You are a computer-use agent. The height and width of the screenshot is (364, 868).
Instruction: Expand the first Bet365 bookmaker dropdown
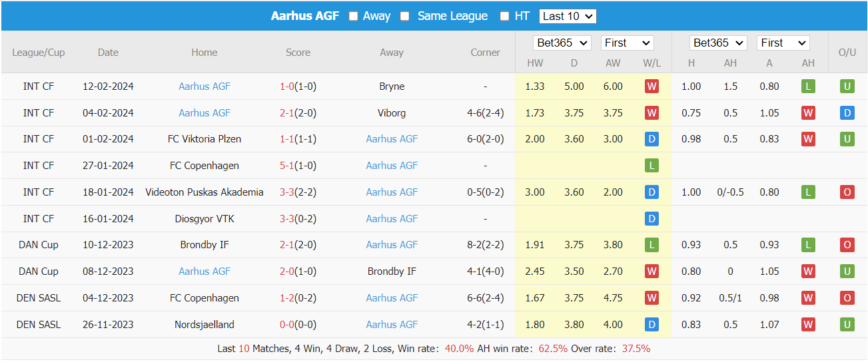pos(562,43)
